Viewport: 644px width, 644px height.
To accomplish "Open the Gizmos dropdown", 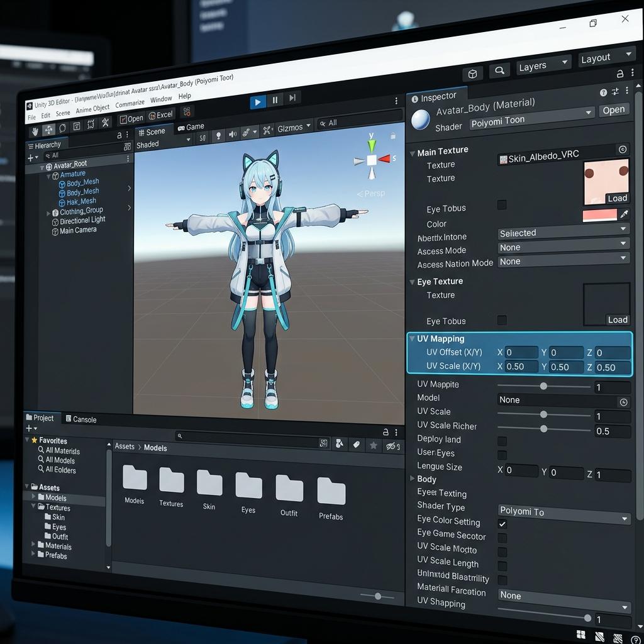I will [294, 128].
